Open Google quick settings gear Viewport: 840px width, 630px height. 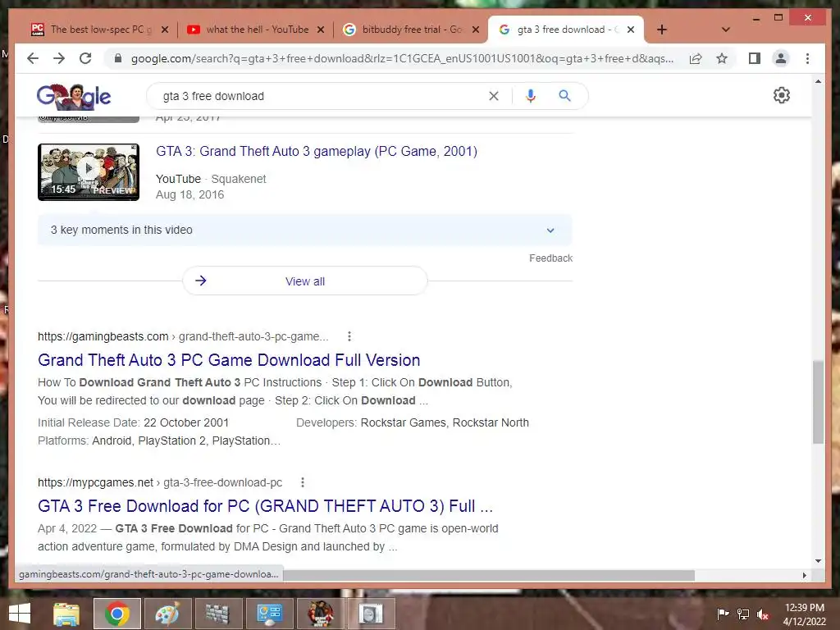point(781,95)
